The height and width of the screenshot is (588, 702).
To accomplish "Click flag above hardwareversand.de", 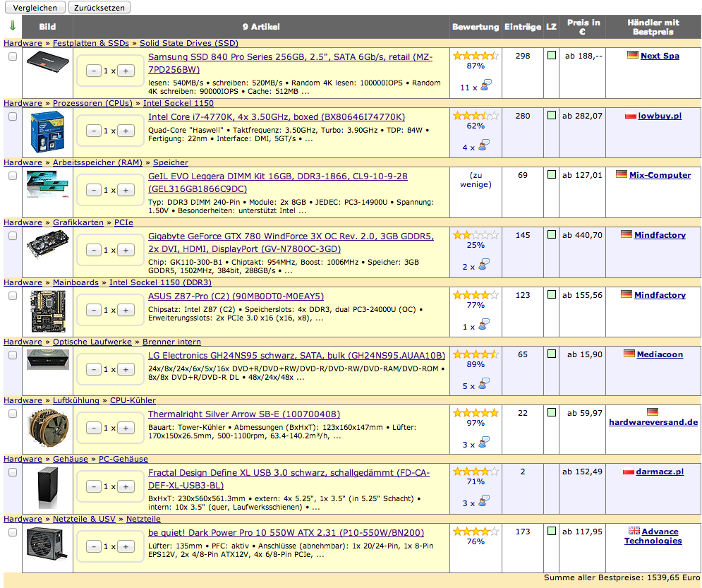I will (653, 412).
